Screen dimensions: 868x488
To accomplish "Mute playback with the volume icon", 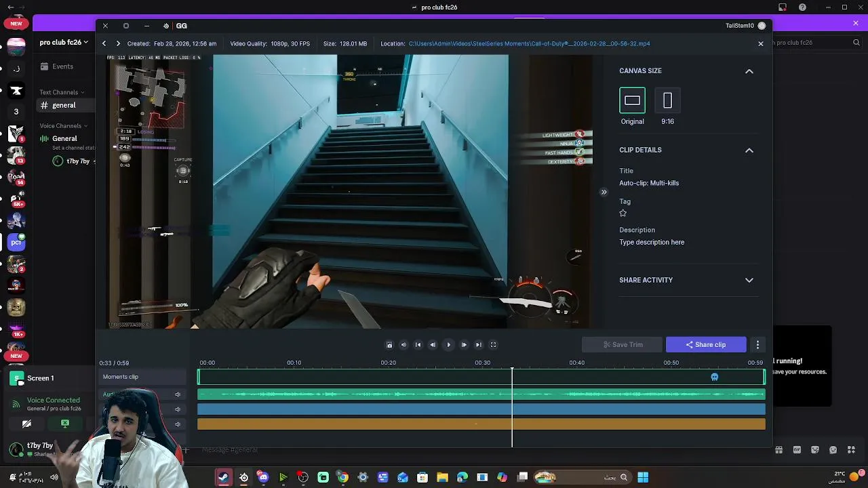I will coord(403,345).
